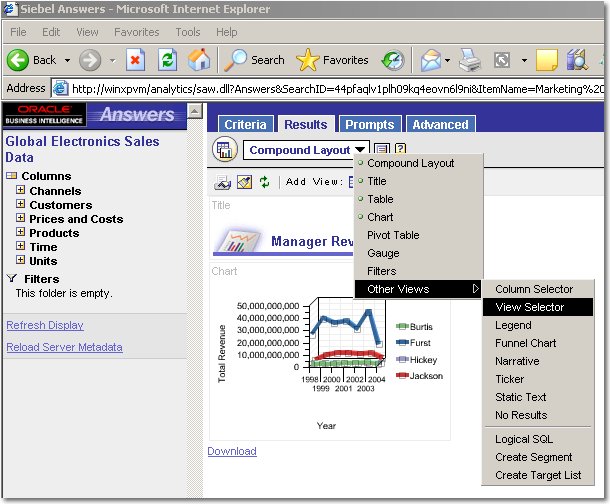Go to the browser Home page icon

pyautogui.click(x=199, y=60)
